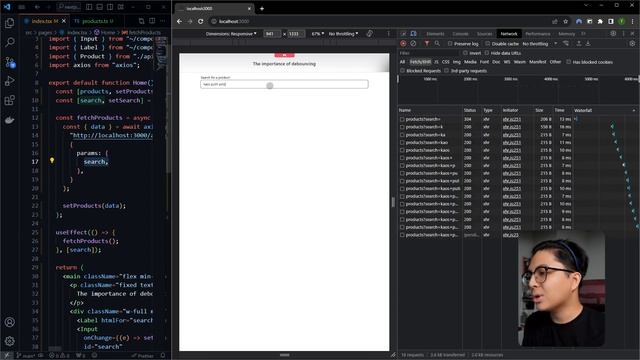
Task: Open the network search magnifier
Action: click(437, 43)
